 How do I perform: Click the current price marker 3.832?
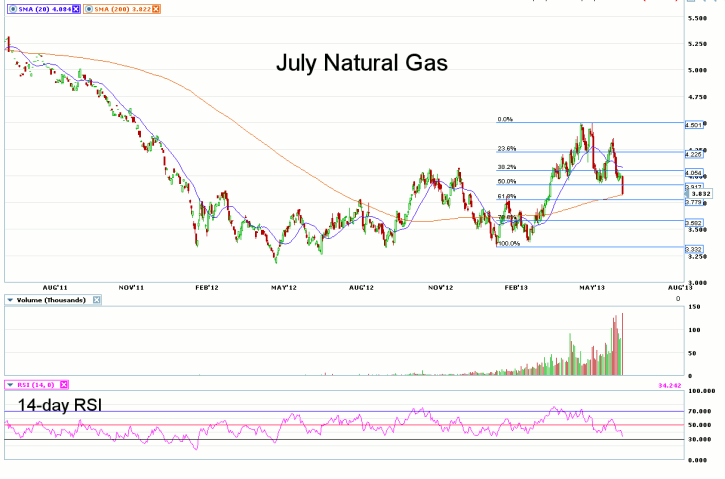700,194
